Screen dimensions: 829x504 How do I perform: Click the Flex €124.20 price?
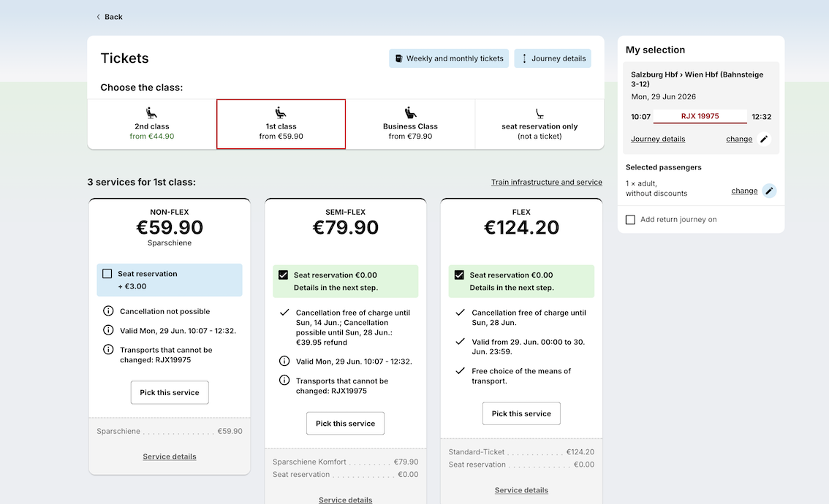[x=521, y=228]
